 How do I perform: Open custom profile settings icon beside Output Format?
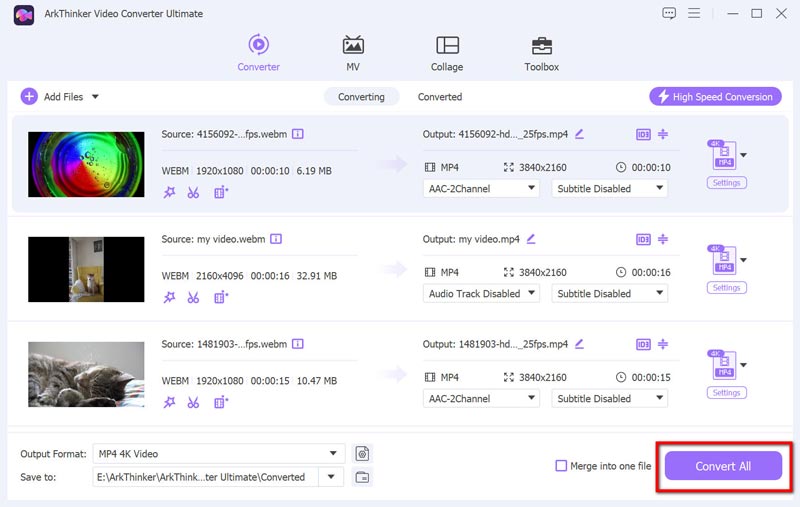pos(362,453)
